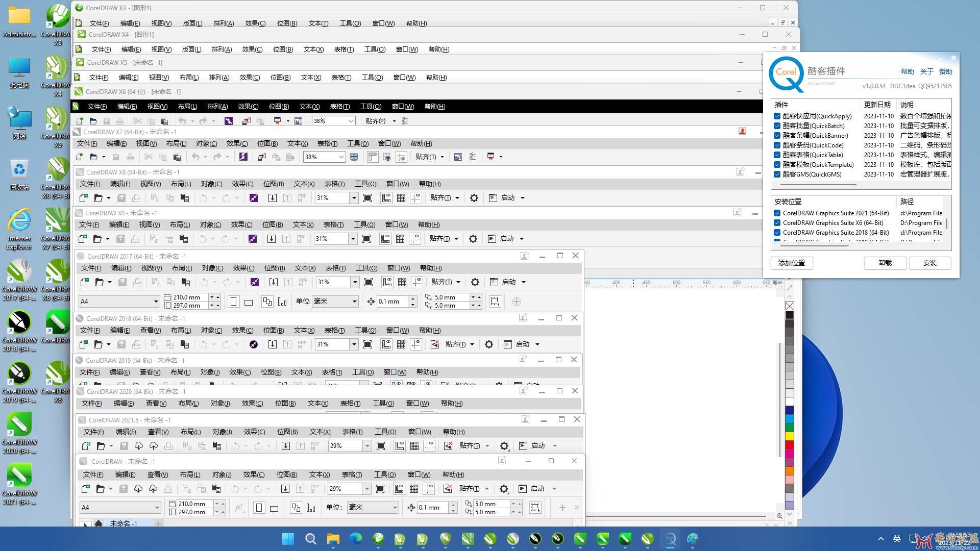980x551 pixels.
Task: Expand Snap To dropdown in bottom CorelDRAW window
Action: pos(487,489)
